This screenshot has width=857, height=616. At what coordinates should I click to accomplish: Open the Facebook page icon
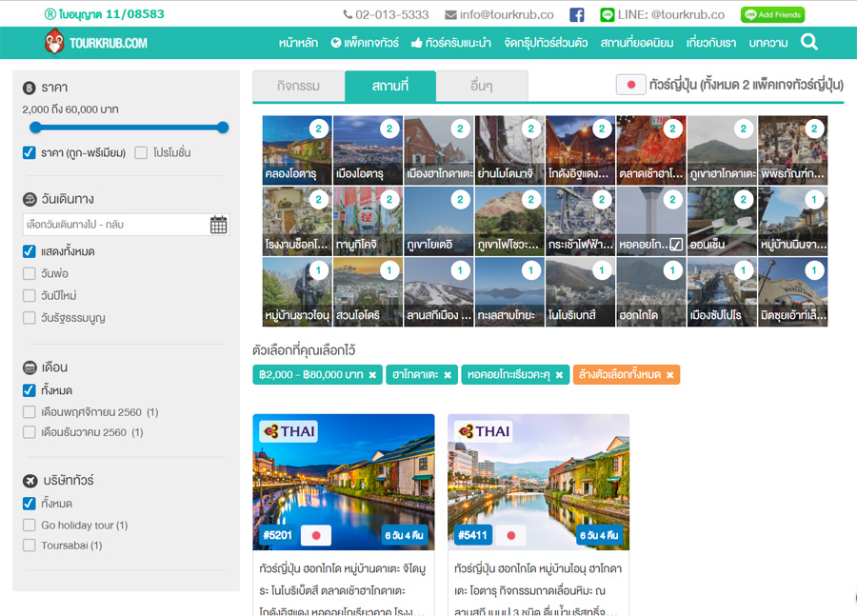pyautogui.click(x=577, y=14)
